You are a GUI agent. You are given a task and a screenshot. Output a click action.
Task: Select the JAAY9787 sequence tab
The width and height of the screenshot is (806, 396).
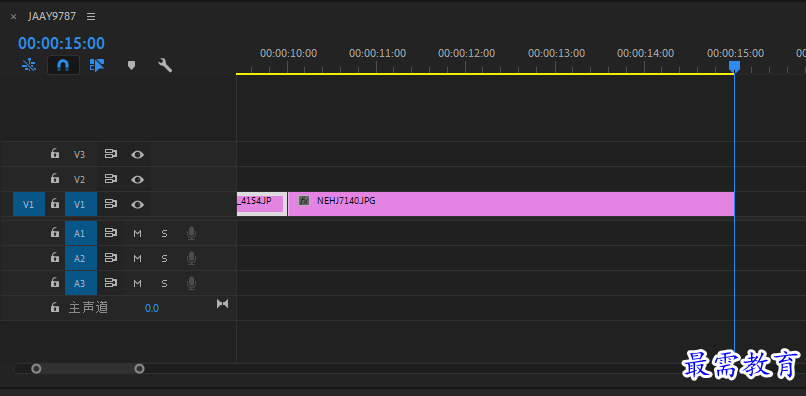coord(52,16)
